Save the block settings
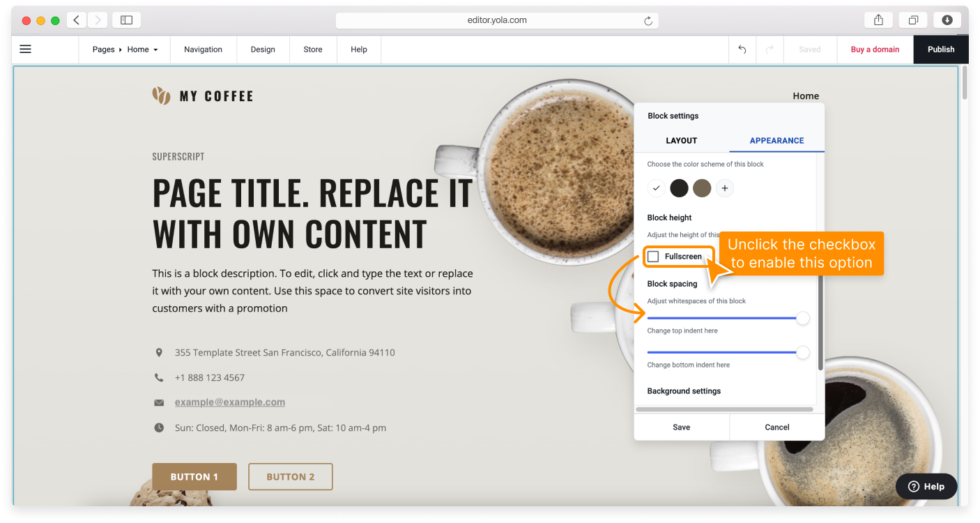 682,427
